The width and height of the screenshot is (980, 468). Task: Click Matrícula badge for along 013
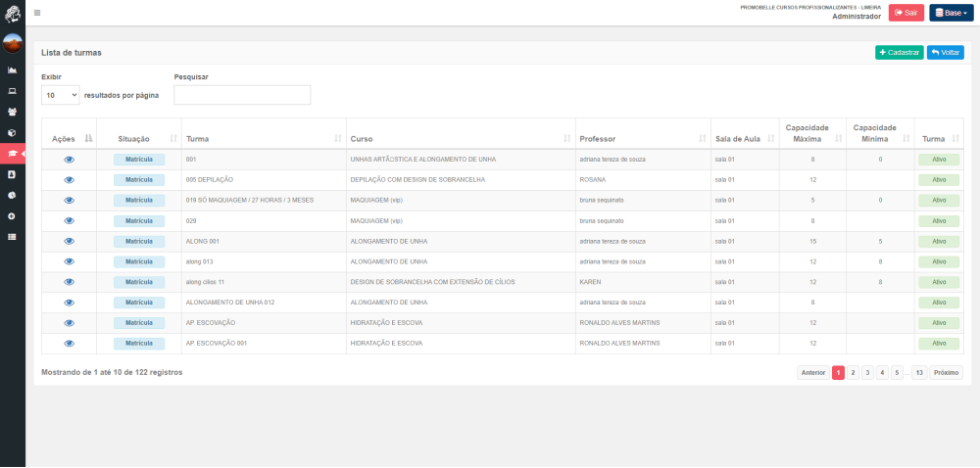coord(139,261)
